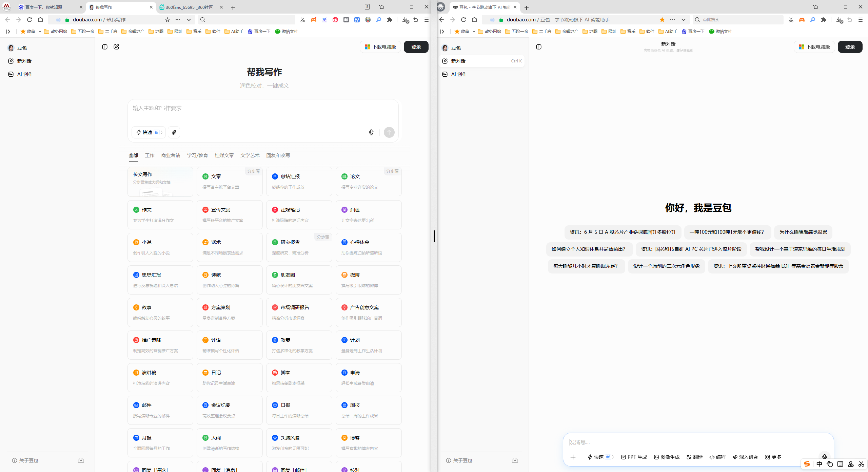Viewport: 868px width, 472px height.
Task: Open the 快速 model selector in 发消息 chat box
Action: [600, 457]
